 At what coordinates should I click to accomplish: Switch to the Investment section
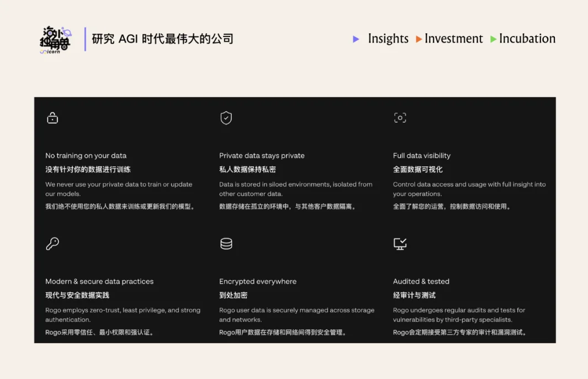click(x=454, y=39)
